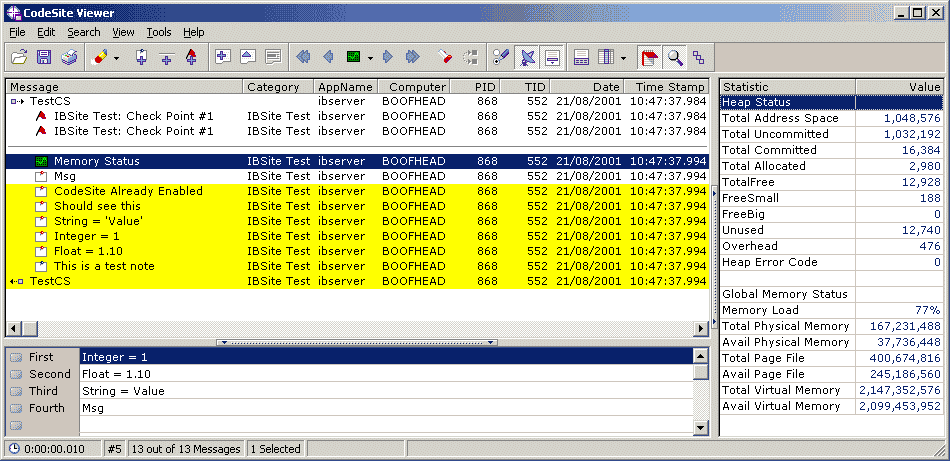950x461 pixels.
Task: Click the magnifying glass inspector icon
Action: (675, 57)
